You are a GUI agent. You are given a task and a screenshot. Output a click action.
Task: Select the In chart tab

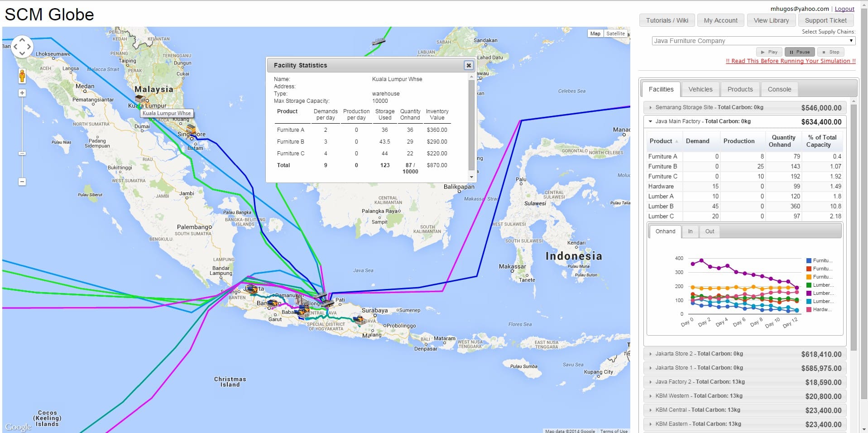coord(690,231)
